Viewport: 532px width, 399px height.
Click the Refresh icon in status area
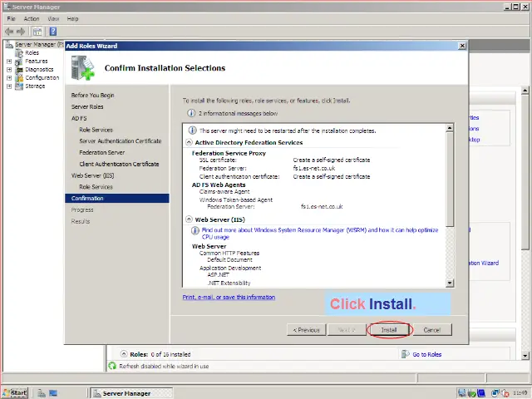pos(112,366)
